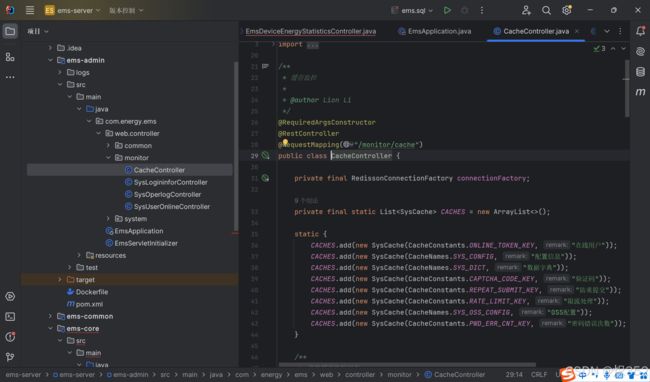The width and height of the screenshot is (650, 382).
Task: Open the main hamburger menu
Action: coord(30,10)
